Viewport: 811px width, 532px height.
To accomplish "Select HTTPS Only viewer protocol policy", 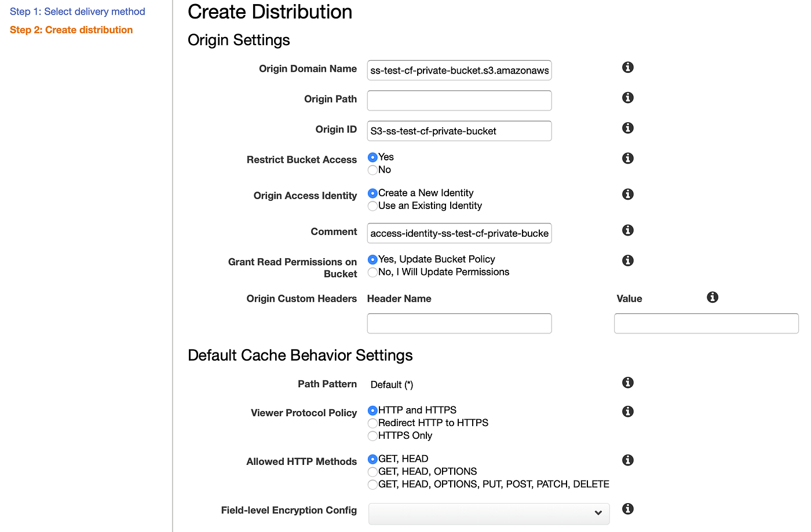I will (372, 435).
